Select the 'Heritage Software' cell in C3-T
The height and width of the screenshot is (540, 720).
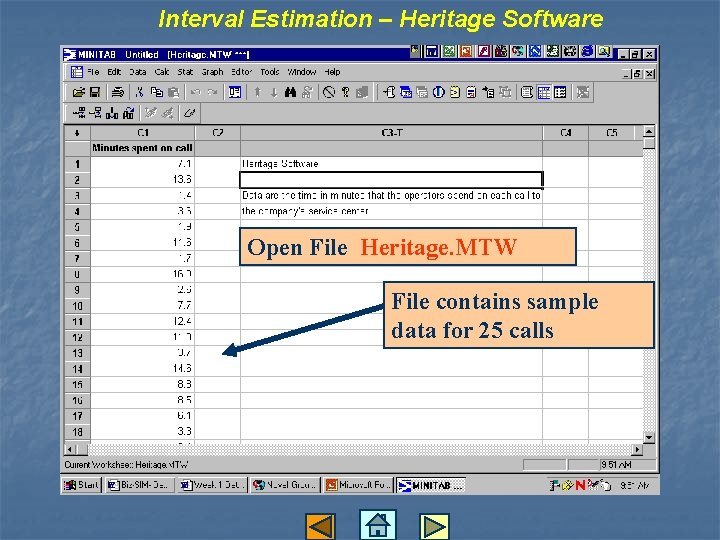[392, 163]
